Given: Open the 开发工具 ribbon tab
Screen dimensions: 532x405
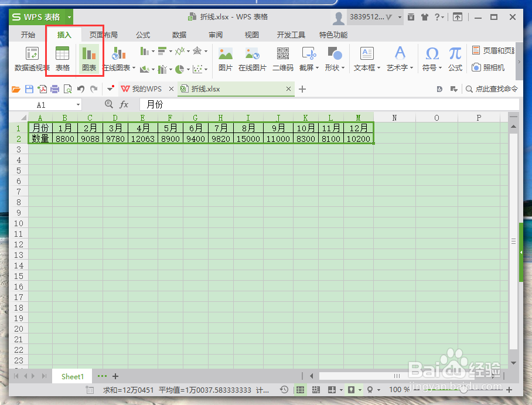Looking at the screenshot, I should point(291,35).
